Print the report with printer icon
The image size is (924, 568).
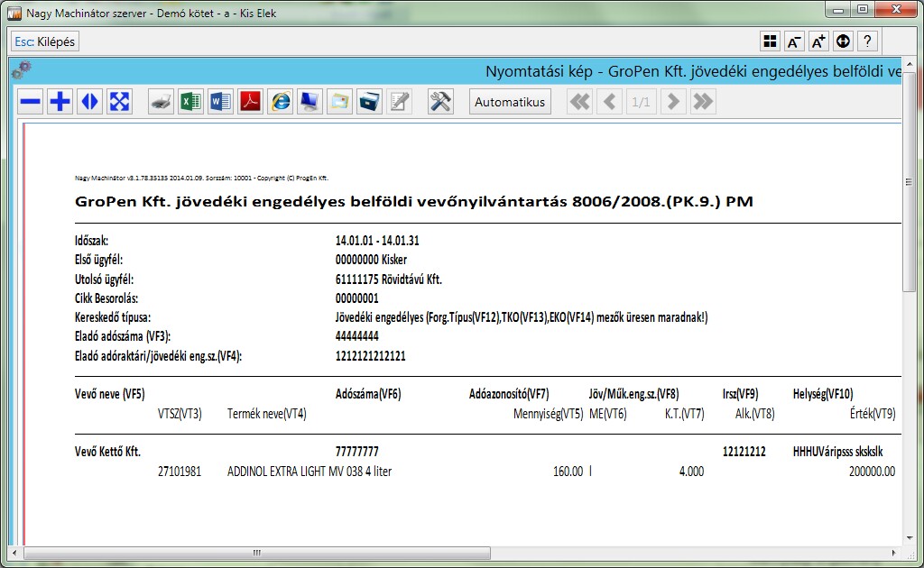coord(161,102)
